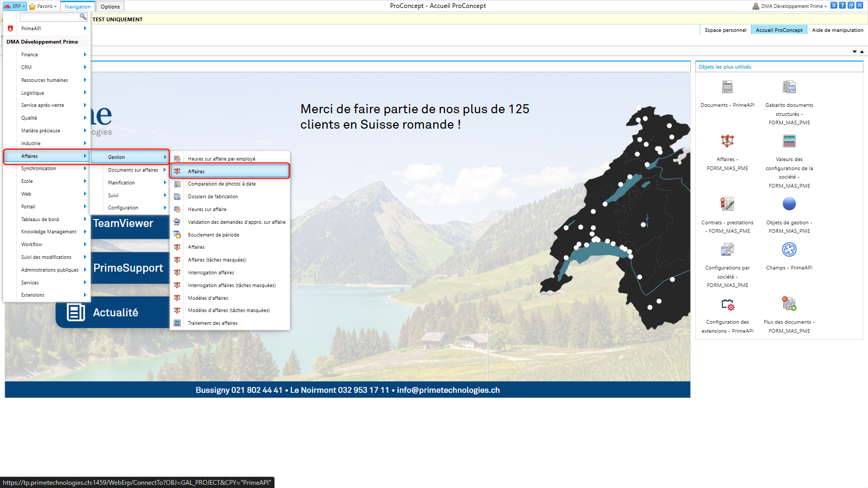Image resolution: width=868 pixels, height=488 pixels.
Task: Open the Documents - PrimeAPI shortcut icon
Action: 727,87
